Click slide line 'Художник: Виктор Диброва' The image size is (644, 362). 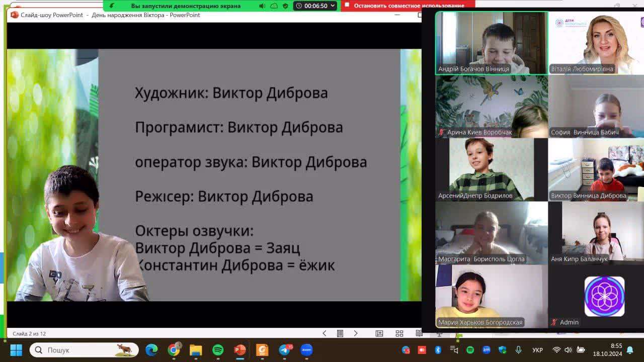point(231,93)
